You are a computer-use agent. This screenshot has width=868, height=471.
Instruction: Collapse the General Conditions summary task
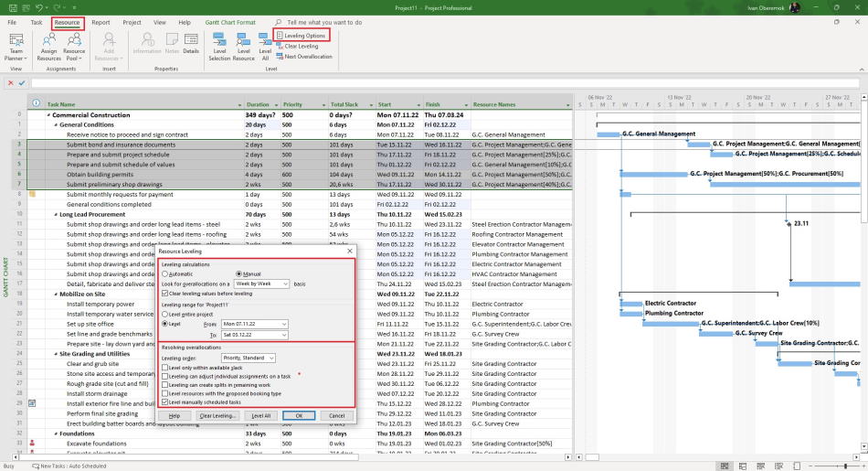coord(56,125)
